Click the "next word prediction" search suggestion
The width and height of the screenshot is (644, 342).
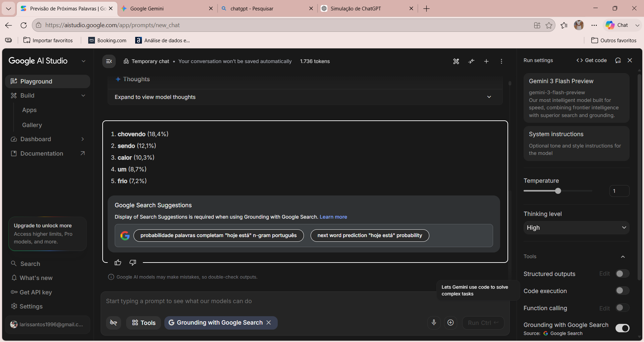click(x=370, y=235)
